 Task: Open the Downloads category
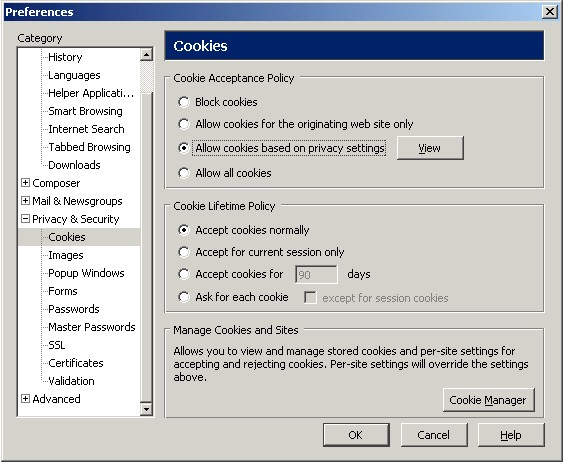tap(74, 165)
